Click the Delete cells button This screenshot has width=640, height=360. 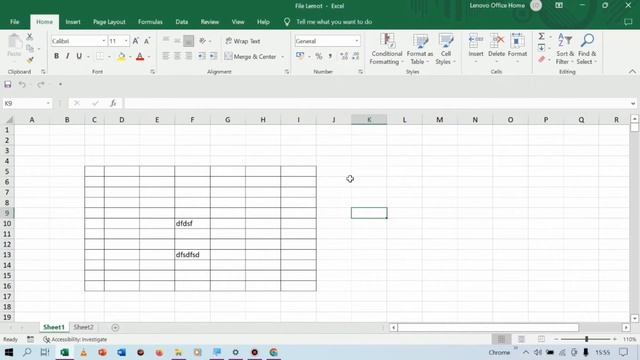point(496,49)
